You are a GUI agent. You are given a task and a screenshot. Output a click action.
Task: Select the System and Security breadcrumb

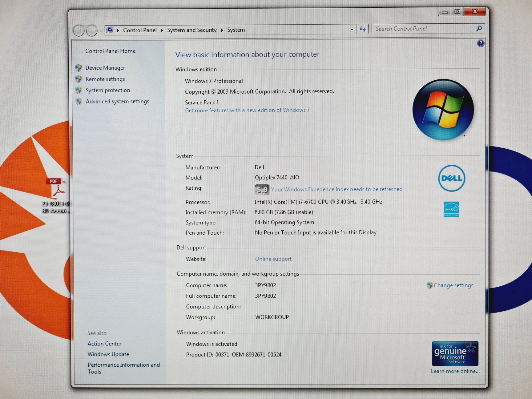(x=192, y=30)
